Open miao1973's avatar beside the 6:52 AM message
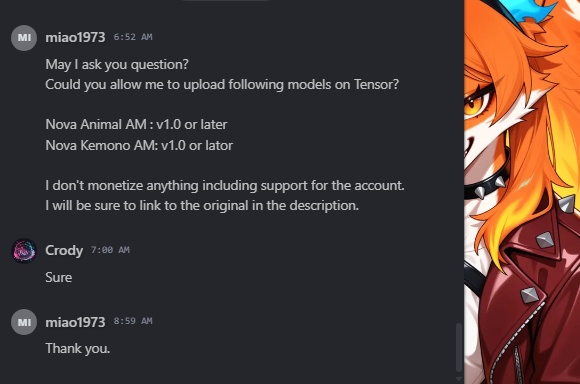This screenshot has width=580, height=384. pos(24,37)
